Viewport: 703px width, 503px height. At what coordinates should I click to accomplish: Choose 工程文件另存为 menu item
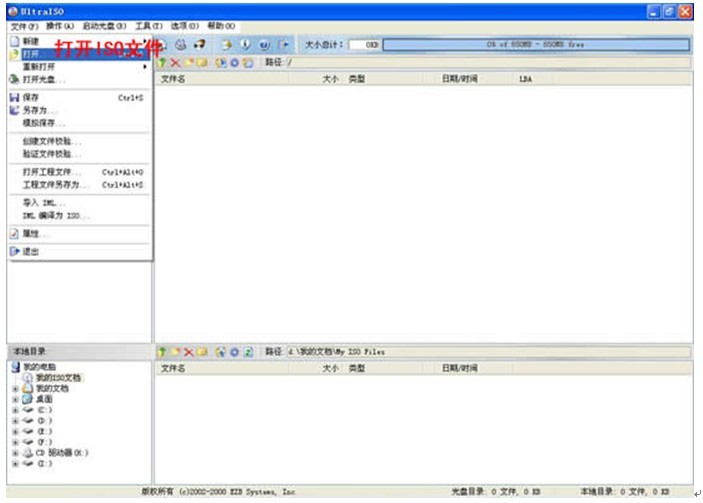click(x=79, y=185)
